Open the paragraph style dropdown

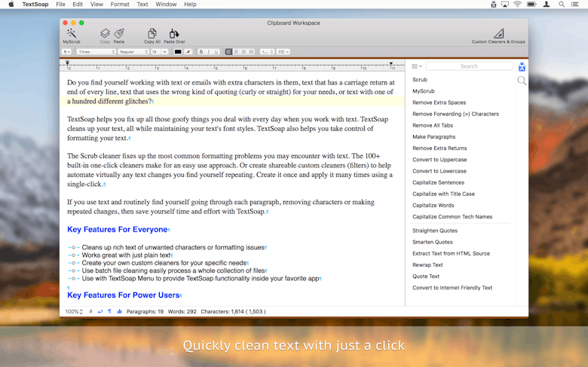[67, 52]
